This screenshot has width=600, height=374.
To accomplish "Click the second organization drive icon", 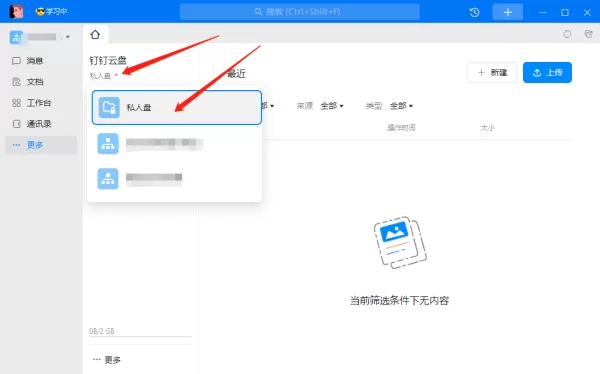I will click(108, 178).
